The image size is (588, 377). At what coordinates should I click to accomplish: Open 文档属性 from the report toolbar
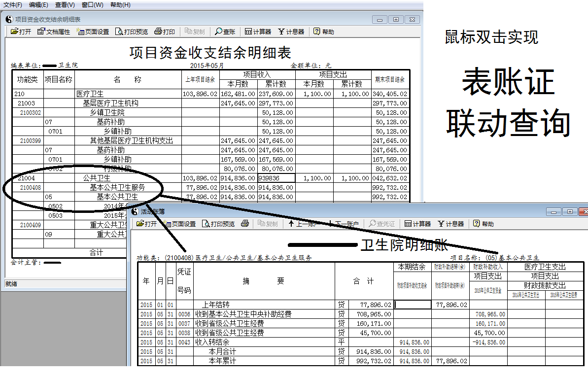tap(54, 32)
